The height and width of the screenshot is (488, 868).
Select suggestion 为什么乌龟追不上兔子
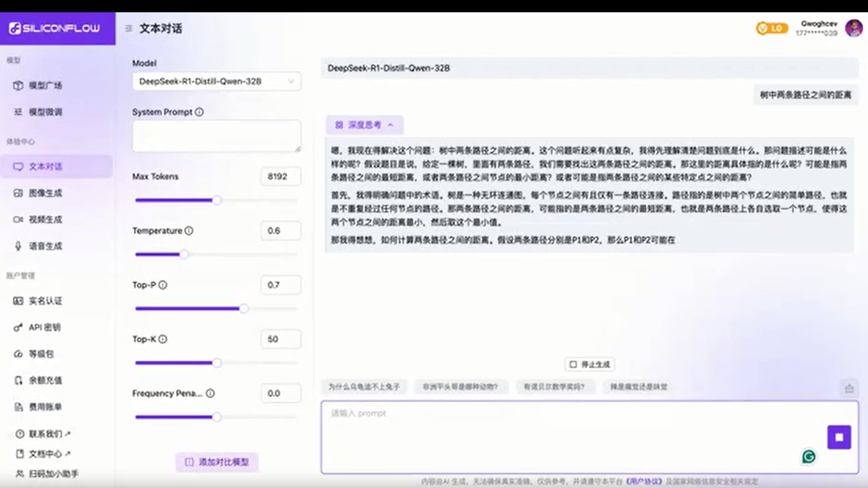(364, 387)
